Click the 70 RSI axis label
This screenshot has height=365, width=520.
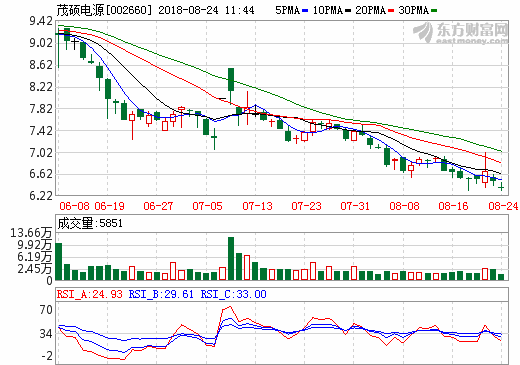pyautogui.click(x=46, y=310)
